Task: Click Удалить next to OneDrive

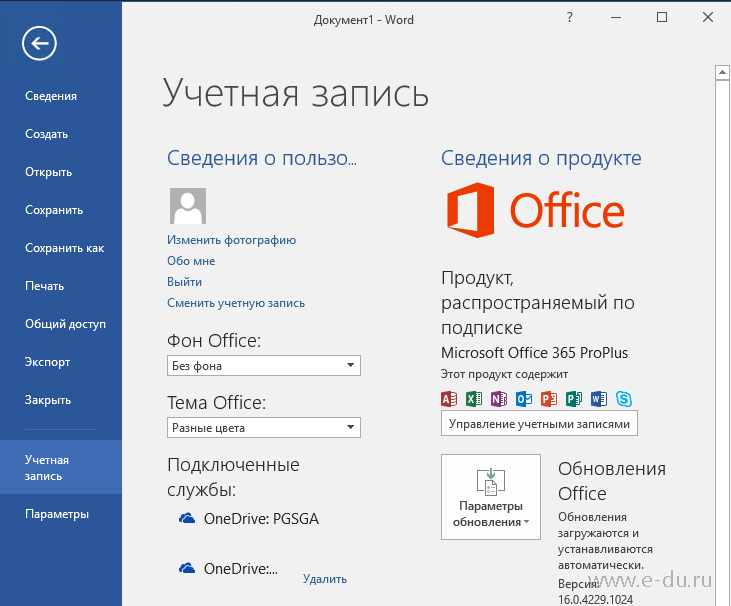Action: click(324, 579)
